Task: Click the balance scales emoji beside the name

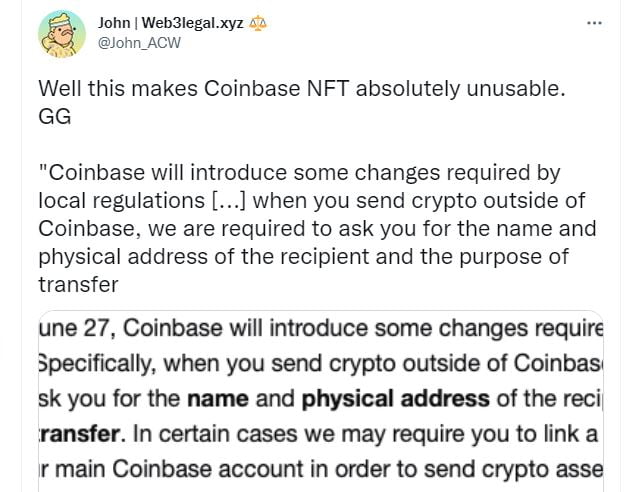Action: pyautogui.click(x=258, y=23)
